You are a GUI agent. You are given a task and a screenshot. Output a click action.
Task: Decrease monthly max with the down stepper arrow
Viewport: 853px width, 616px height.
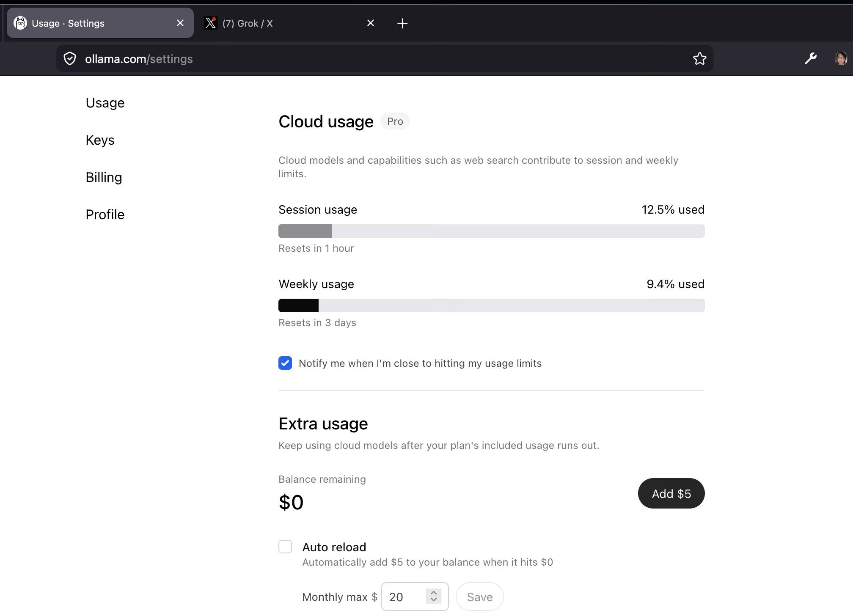(x=434, y=600)
